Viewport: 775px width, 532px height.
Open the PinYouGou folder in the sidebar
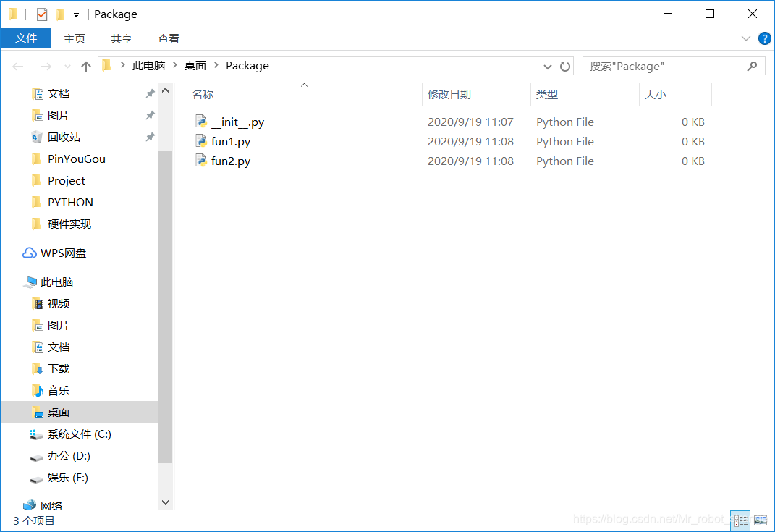click(x=77, y=159)
